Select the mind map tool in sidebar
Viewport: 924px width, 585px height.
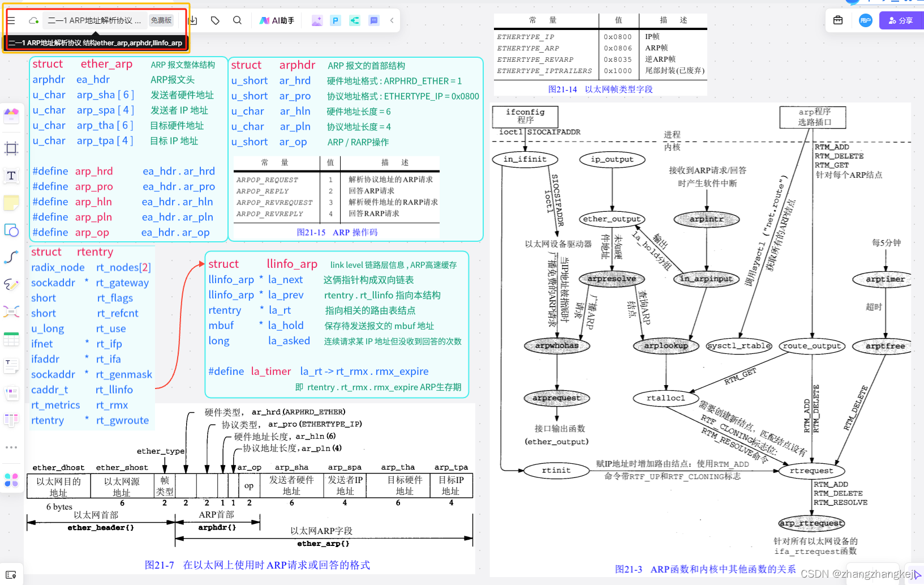(x=11, y=311)
